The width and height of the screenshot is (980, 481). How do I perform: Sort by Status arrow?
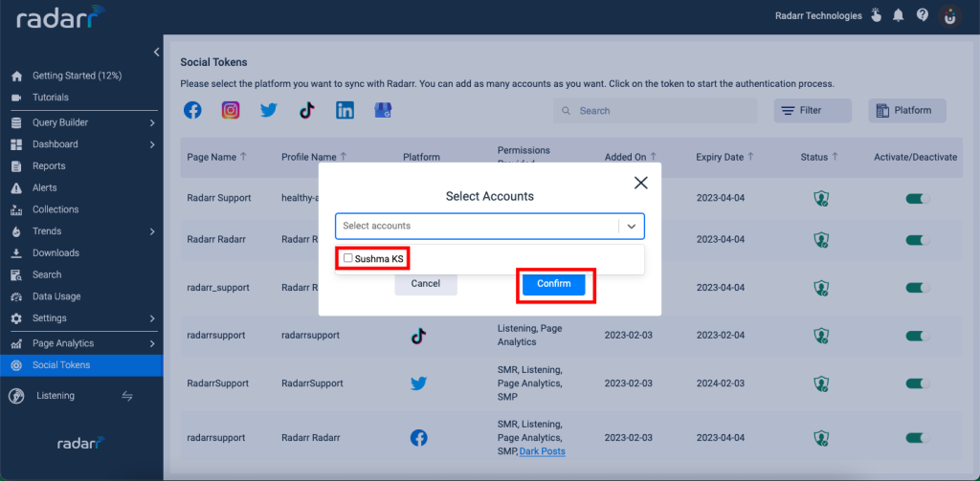tap(835, 157)
